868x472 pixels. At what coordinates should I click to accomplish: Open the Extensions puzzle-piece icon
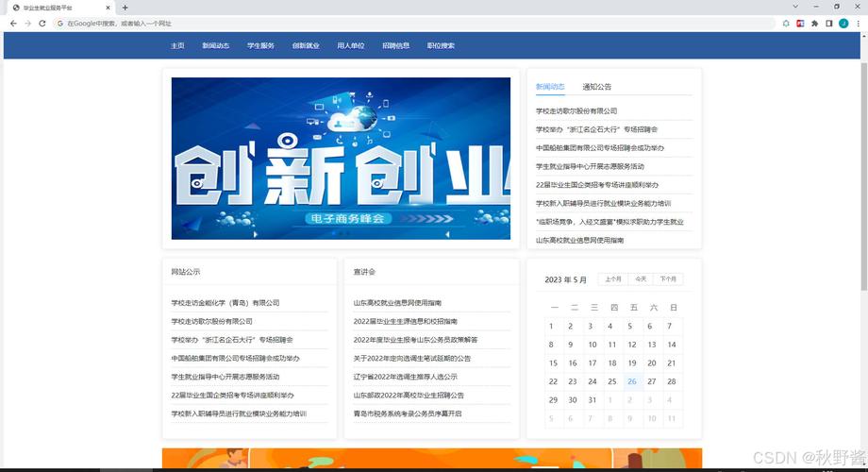[x=814, y=24]
